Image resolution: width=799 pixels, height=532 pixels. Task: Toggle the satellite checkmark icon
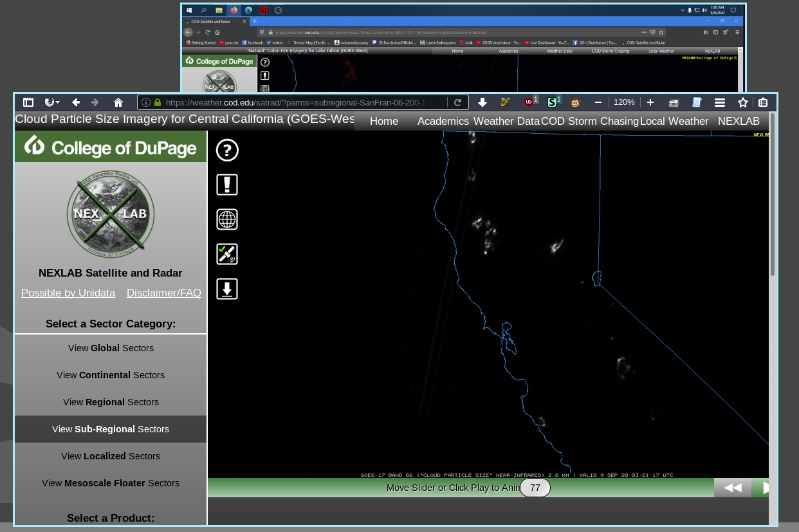point(227,254)
